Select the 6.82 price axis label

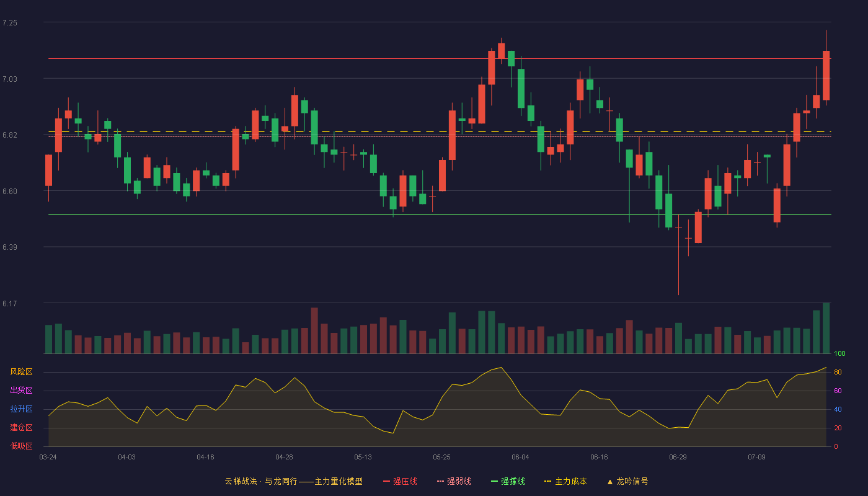click(10, 135)
